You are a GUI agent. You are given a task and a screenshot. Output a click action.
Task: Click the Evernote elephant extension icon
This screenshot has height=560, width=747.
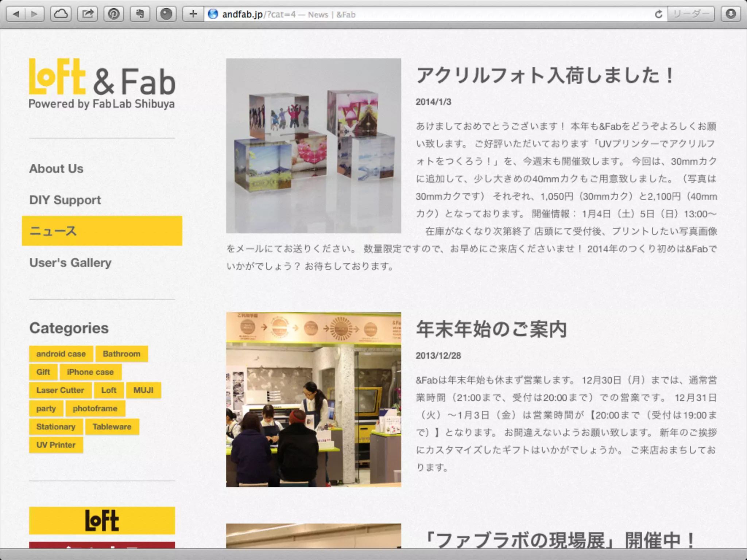(x=140, y=14)
